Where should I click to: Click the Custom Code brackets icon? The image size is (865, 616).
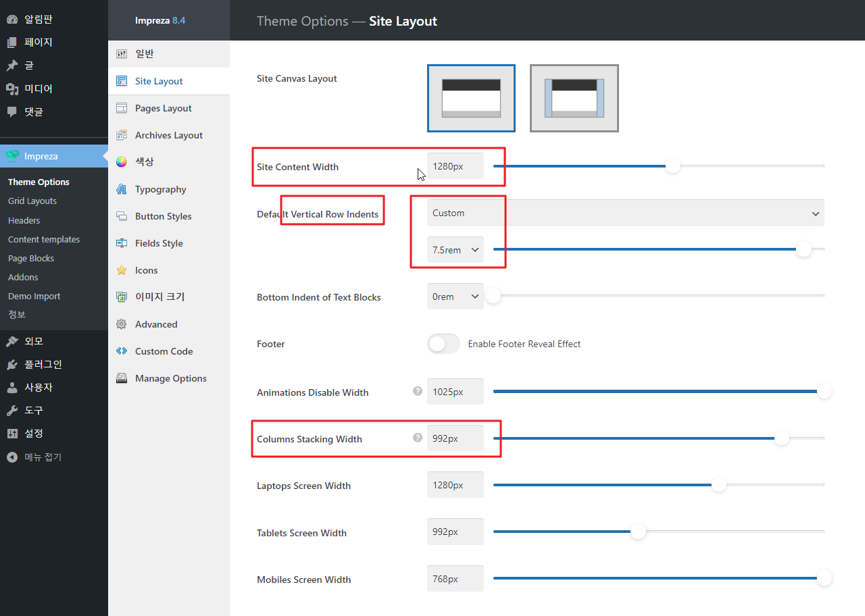coord(122,351)
